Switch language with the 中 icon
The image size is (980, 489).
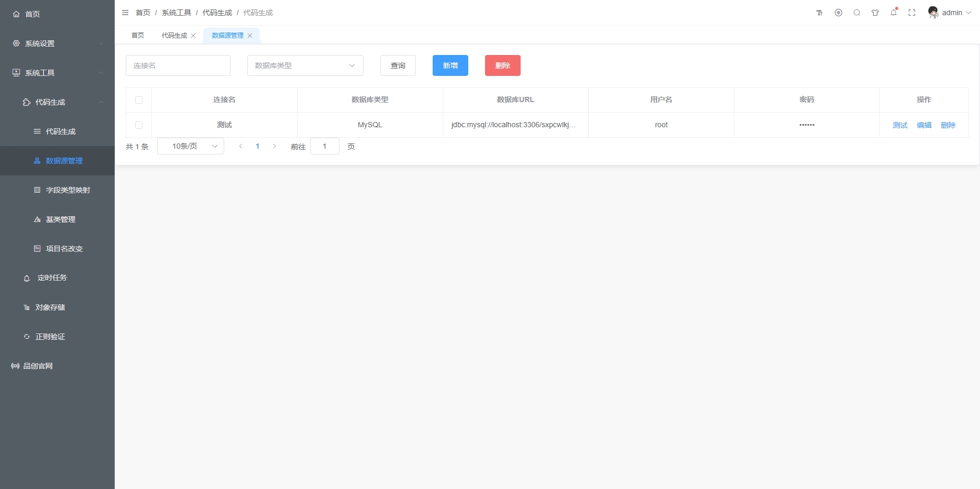point(839,13)
